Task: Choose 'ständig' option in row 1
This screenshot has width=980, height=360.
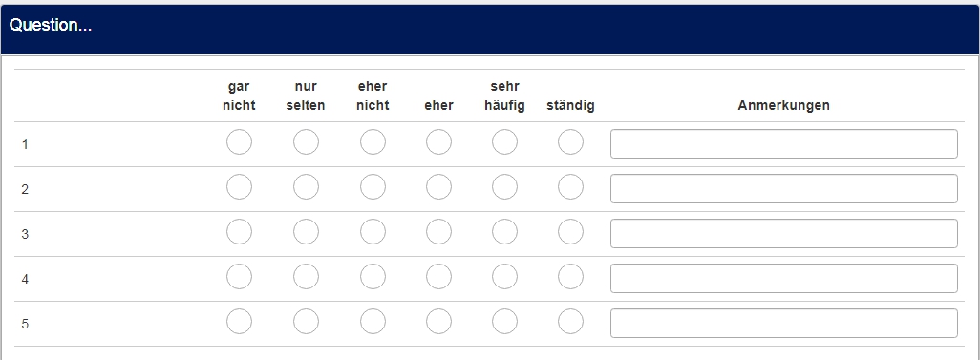Action: (x=570, y=142)
